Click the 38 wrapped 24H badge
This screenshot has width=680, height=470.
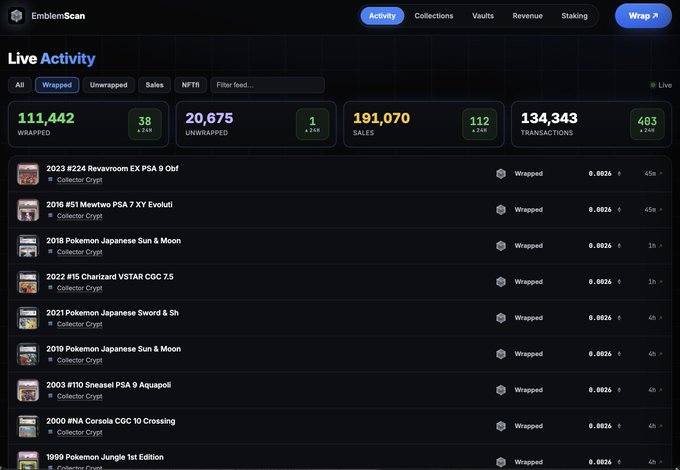point(145,124)
